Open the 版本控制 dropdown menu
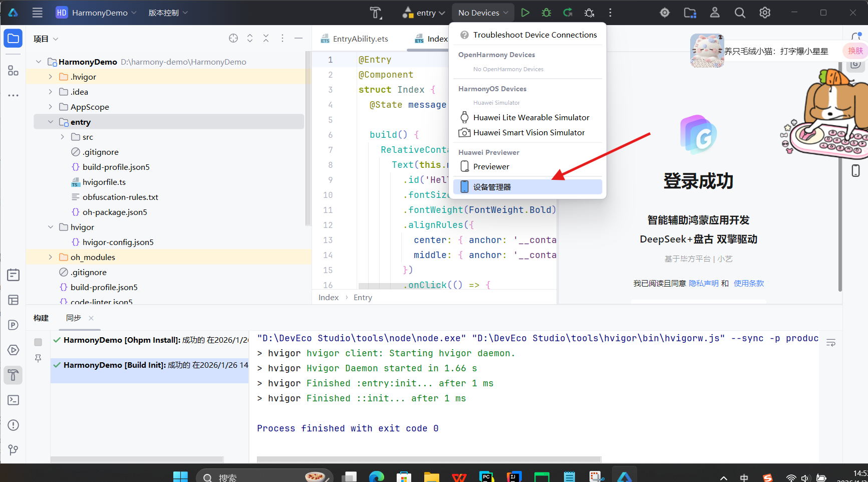This screenshot has width=868, height=482. (x=168, y=13)
